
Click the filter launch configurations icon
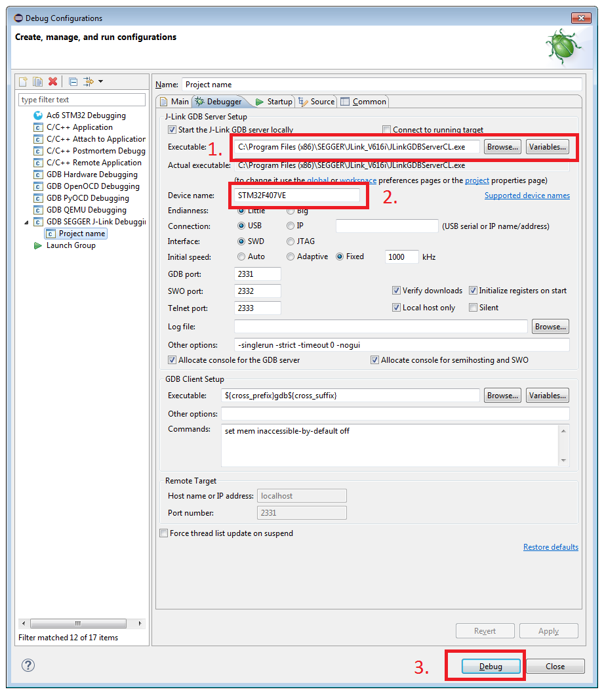89,81
